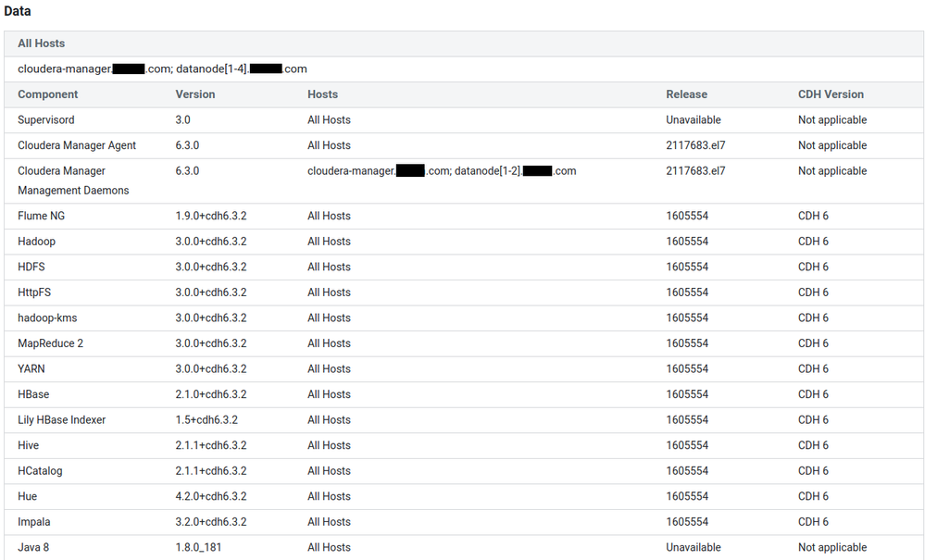Screen dimensions: 925x560
Task: Select the HBase component cell
Action: click(33, 393)
